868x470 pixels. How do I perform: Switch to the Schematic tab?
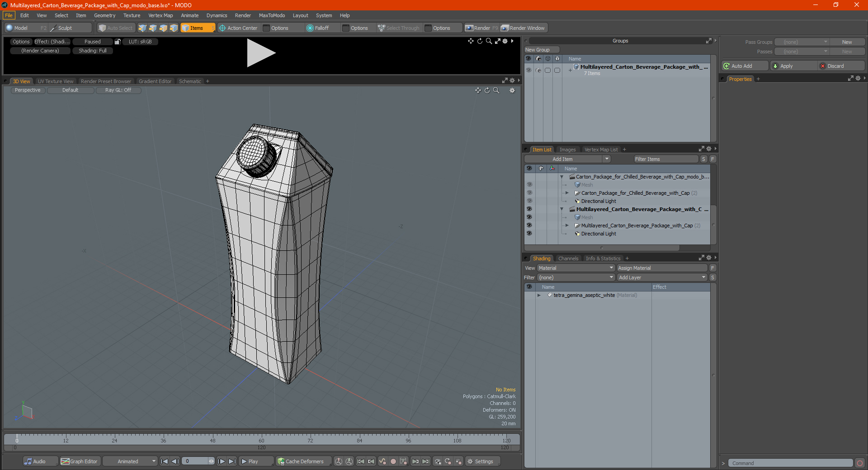pyautogui.click(x=190, y=81)
